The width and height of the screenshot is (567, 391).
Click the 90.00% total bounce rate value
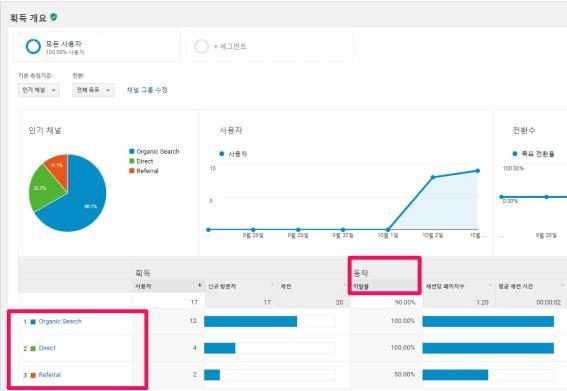(x=405, y=302)
